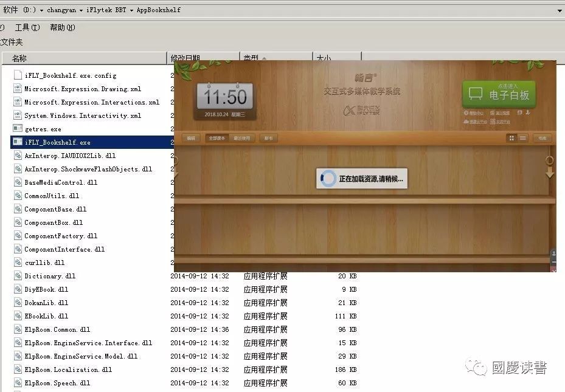Click the DokanLib.dll file icon
Viewport: 565px width, 392px height.
click(x=18, y=302)
